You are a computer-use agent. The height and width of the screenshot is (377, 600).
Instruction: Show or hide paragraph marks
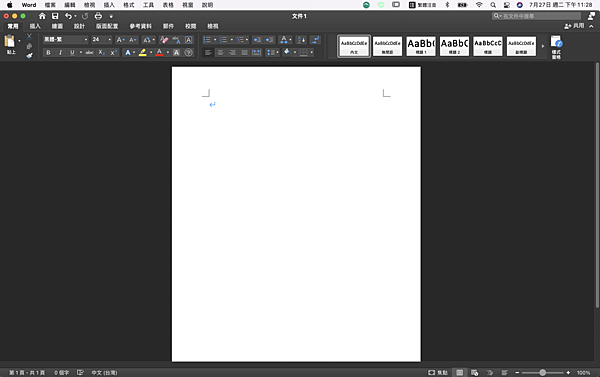click(x=316, y=40)
